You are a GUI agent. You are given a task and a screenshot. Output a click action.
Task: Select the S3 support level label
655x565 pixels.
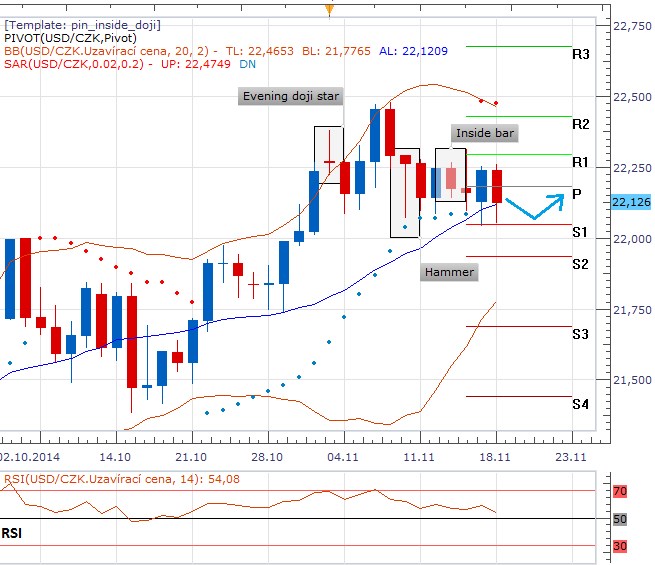[580, 333]
